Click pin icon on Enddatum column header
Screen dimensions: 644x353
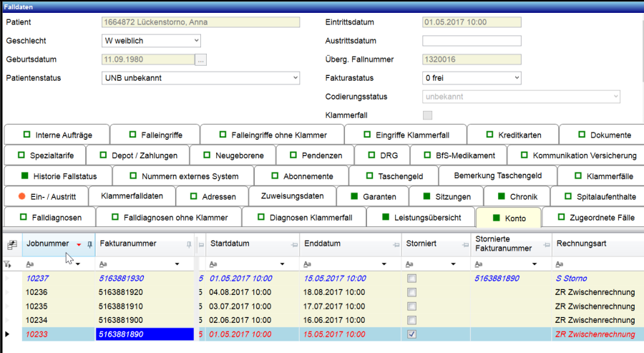tap(394, 244)
